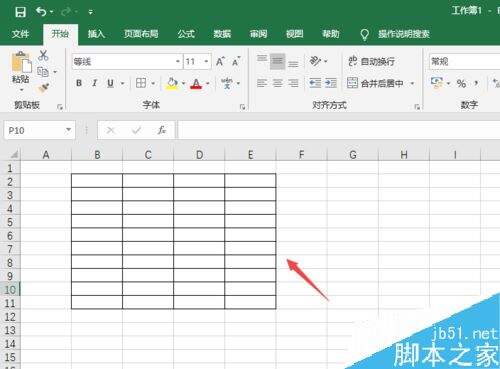Open the Underline style dropdown arrow
Screen dimensions: 500x369
point(122,83)
